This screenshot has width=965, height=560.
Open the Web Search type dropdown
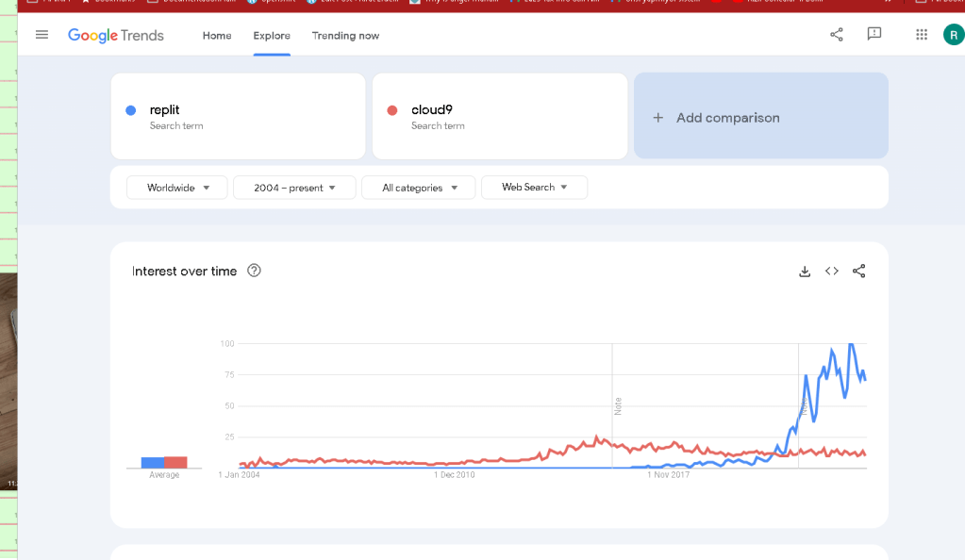pos(534,187)
